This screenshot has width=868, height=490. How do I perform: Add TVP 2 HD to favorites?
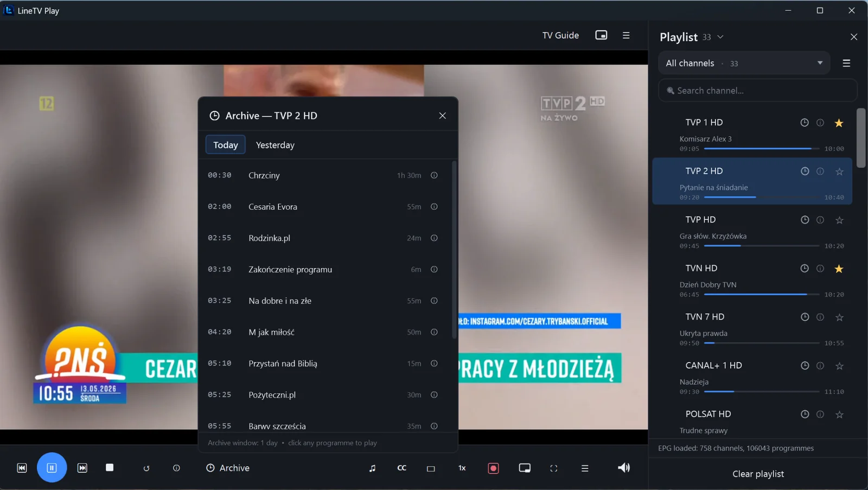click(839, 171)
